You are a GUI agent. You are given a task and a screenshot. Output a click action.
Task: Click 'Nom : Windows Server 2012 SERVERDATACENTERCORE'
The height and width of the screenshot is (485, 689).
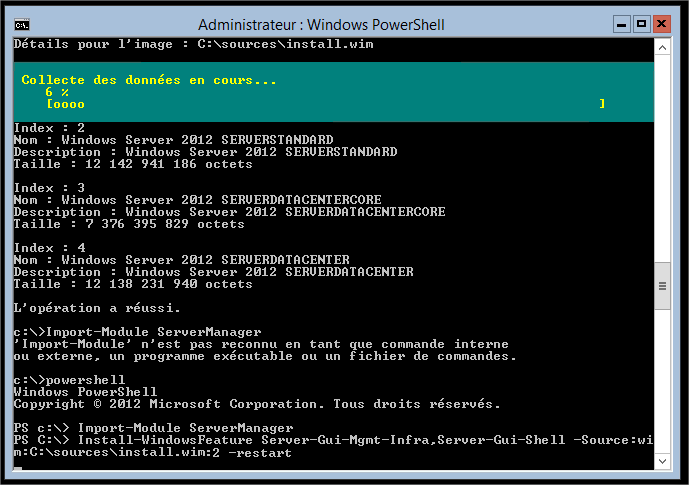(197, 200)
